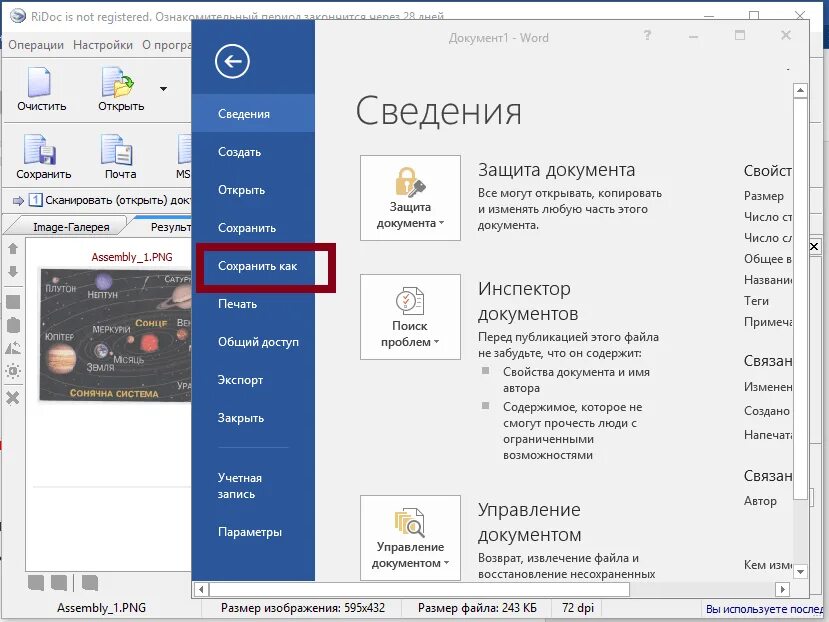Click the Размер property label
The width and height of the screenshot is (829, 622).
tap(764, 196)
